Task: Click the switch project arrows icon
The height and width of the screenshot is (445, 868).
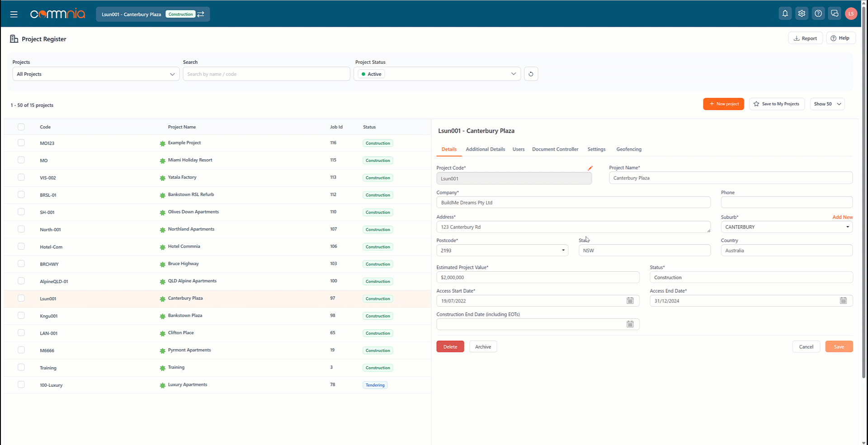Action: (x=201, y=14)
